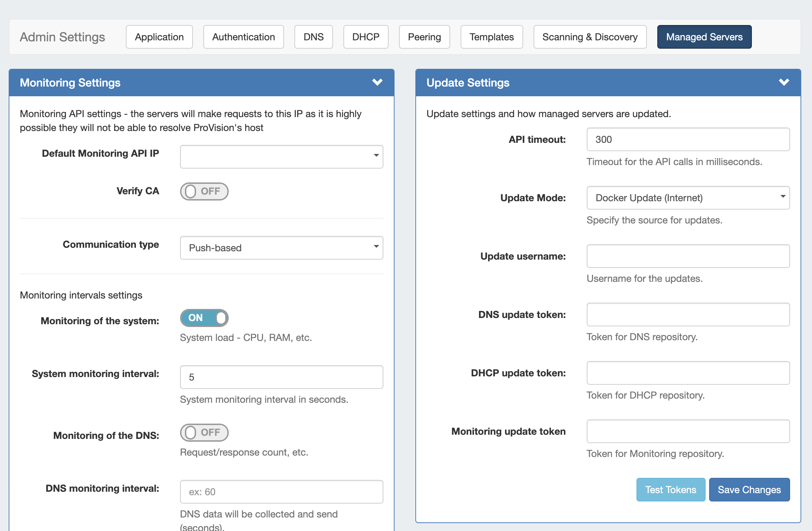Open the Communication type dropdown
This screenshot has height=531, width=812.
(281, 247)
